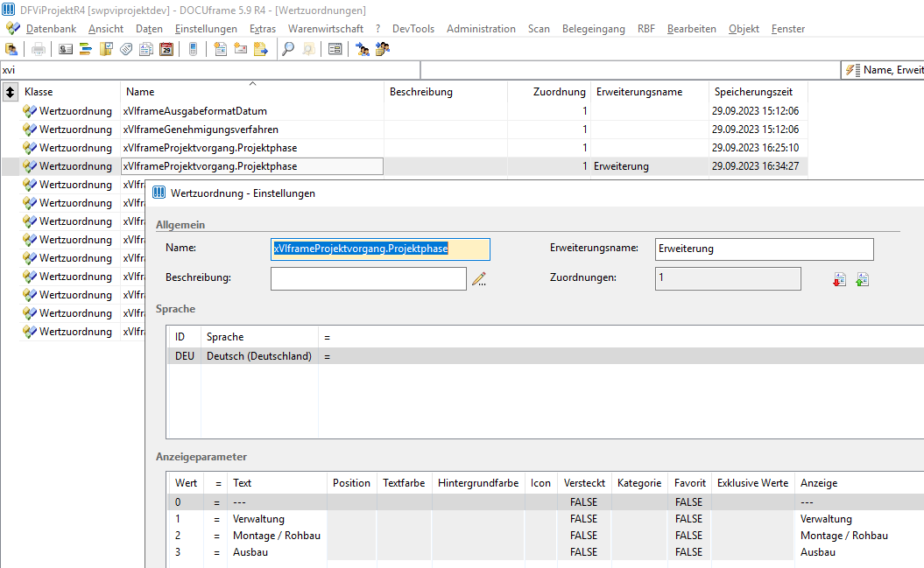The height and width of the screenshot is (568, 924).
Task: Open the contact card toolbar icon
Action: [x=66, y=49]
